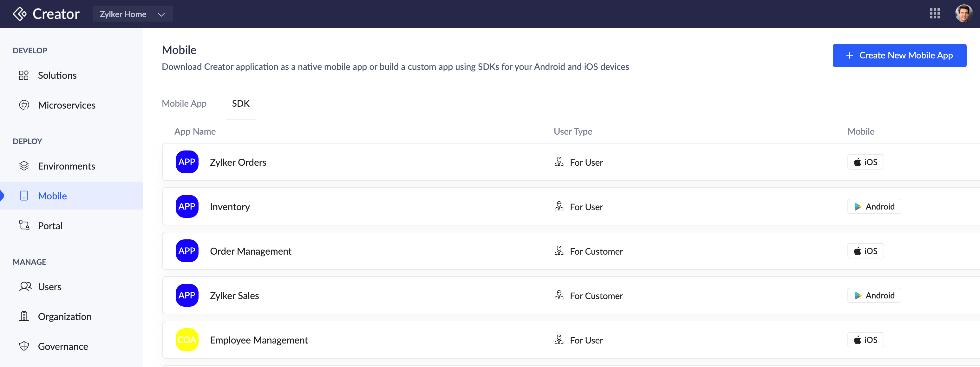Click For User in Inventory row
The height and width of the screenshot is (367, 980).
(x=586, y=207)
